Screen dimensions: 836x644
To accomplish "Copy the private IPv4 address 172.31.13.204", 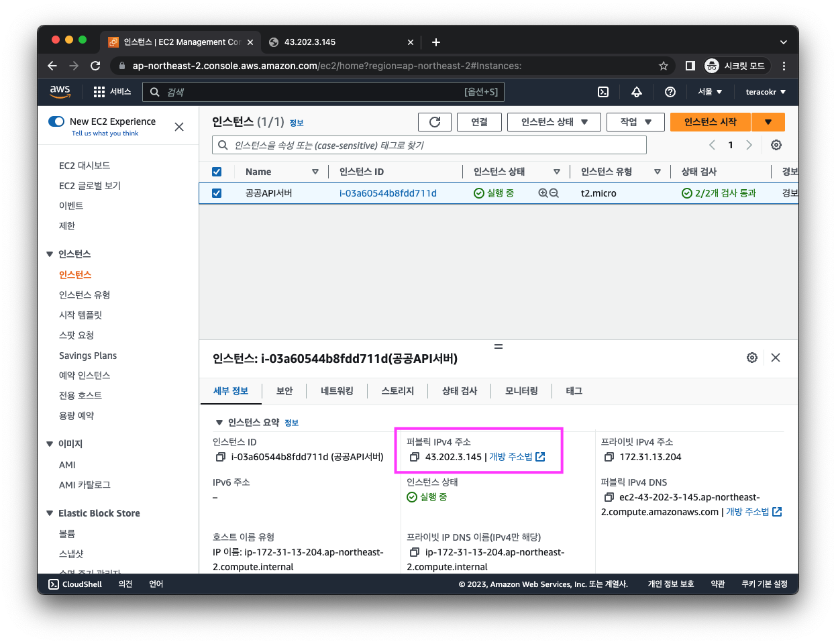I will pyautogui.click(x=609, y=457).
